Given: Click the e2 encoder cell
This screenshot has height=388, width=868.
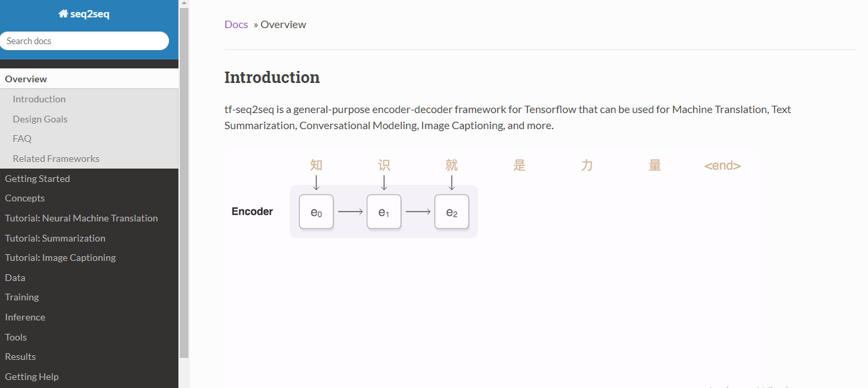Looking at the screenshot, I should [x=452, y=212].
